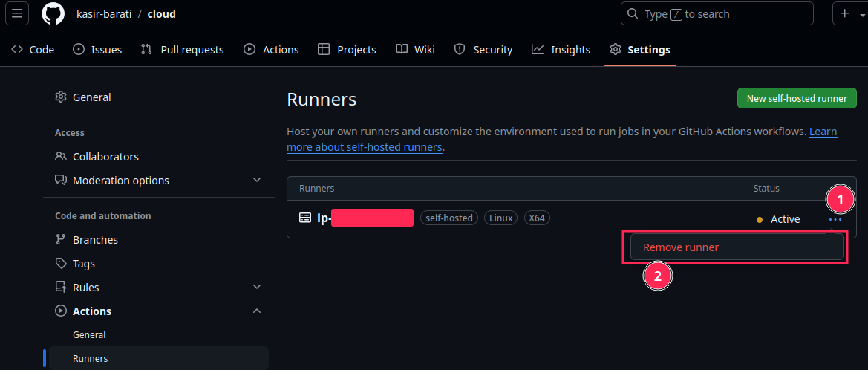Open the kasir-barati owner profile link
This screenshot has height=370, width=868.
[x=103, y=14]
